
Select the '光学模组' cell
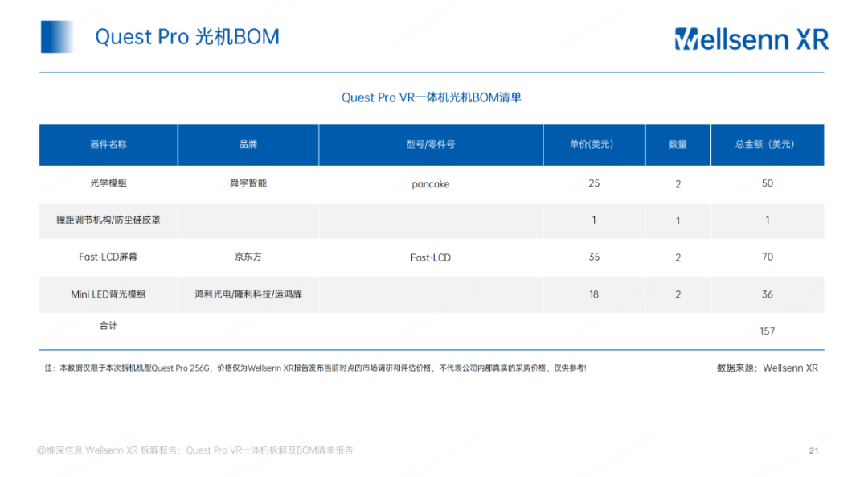[108, 183]
